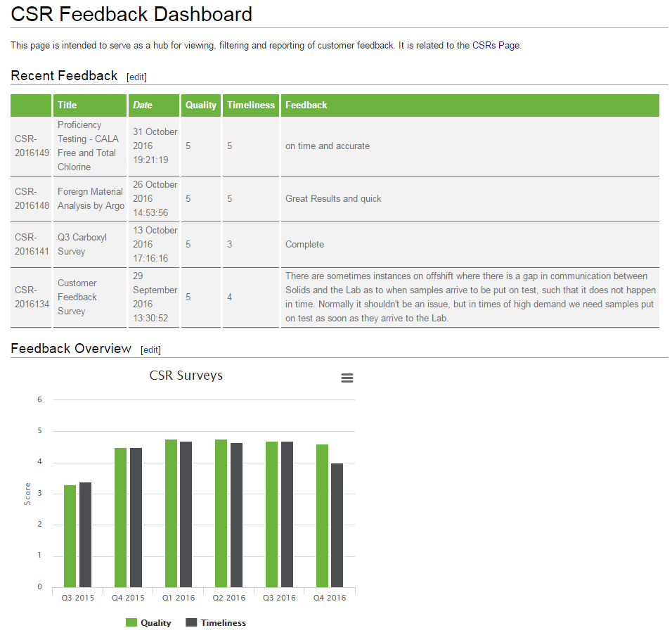The image size is (672, 635).
Task: Click the Feedback column header
Action: point(306,105)
